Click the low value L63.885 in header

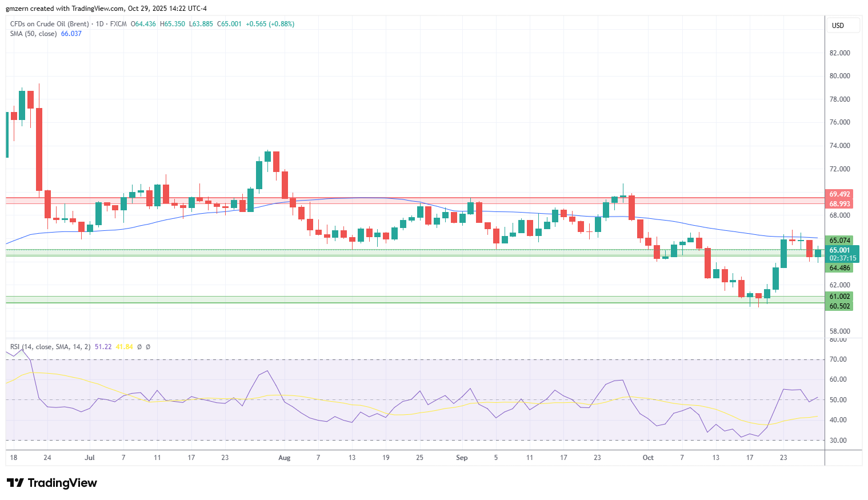pyautogui.click(x=201, y=24)
